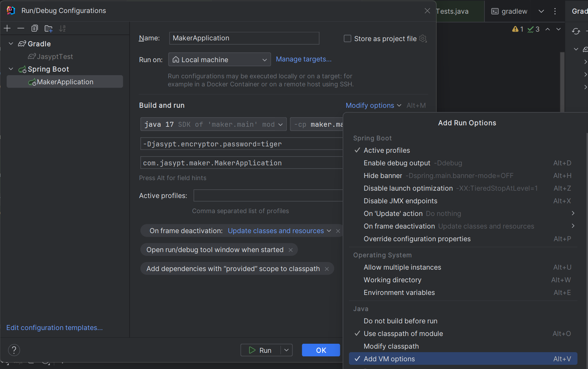This screenshot has width=588, height=369.
Task: Click the Run button
Action: click(260, 350)
